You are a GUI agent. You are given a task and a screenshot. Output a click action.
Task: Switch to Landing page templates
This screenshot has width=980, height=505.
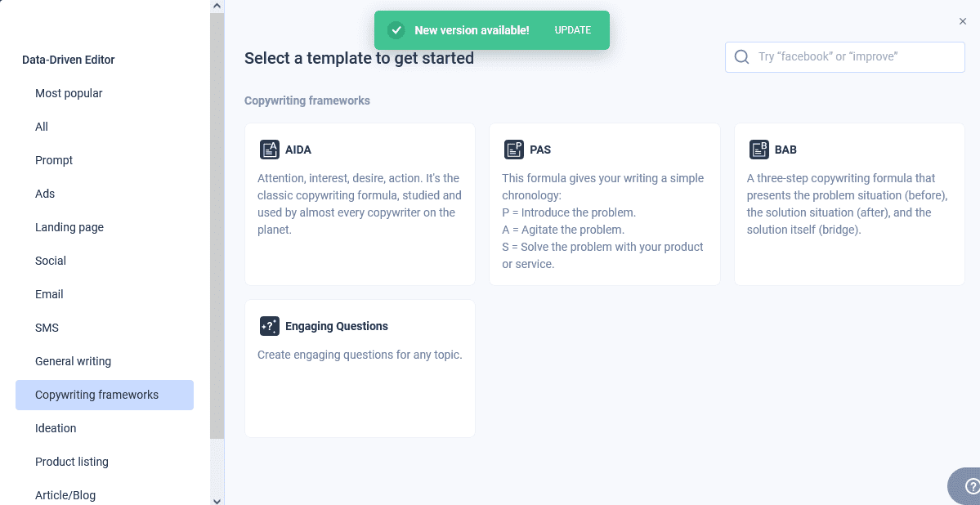(x=69, y=227)
